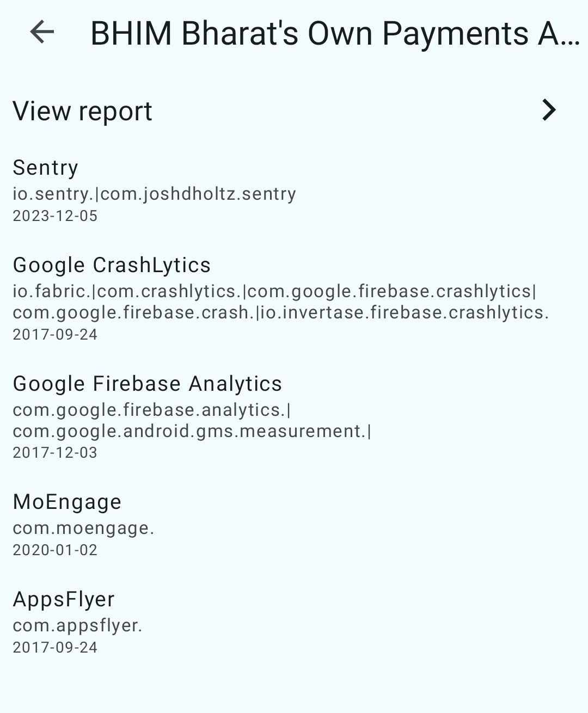Click Sentry's 2023-12-05 date
The height and width of the screenshot is (713, 588).
(x=55, y=216)
